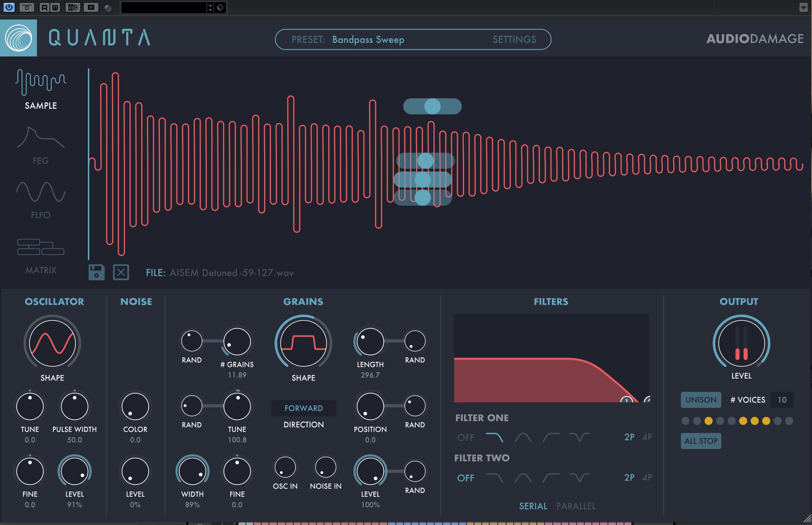Toggle the UNISON button
Image resolution: width=812 pixels, height=525 pixels.
pyautogui.click(x=701, y=400)
